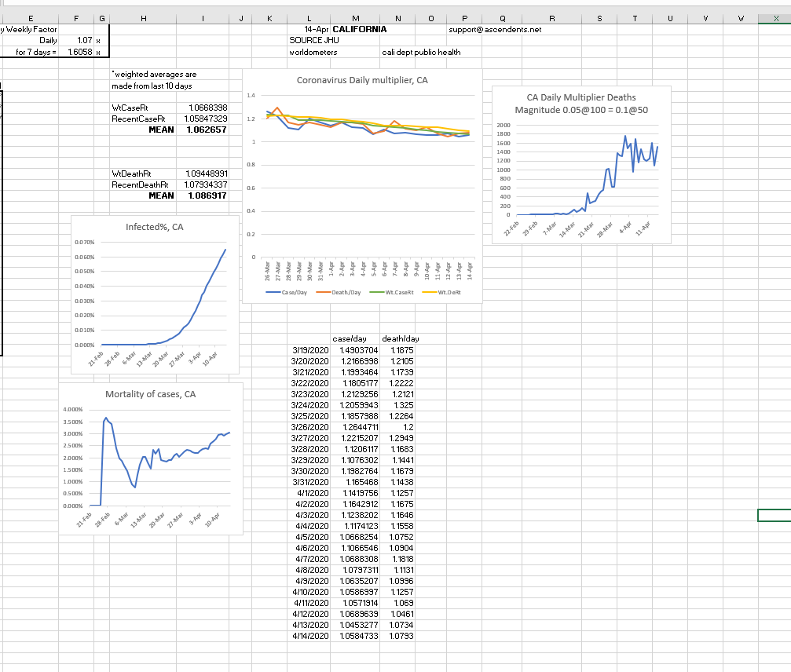Click the 7-day factor cell 1.6058
The width and height of the screenshot is (791, 672).
pyautogui.click(x=80, y=52)
